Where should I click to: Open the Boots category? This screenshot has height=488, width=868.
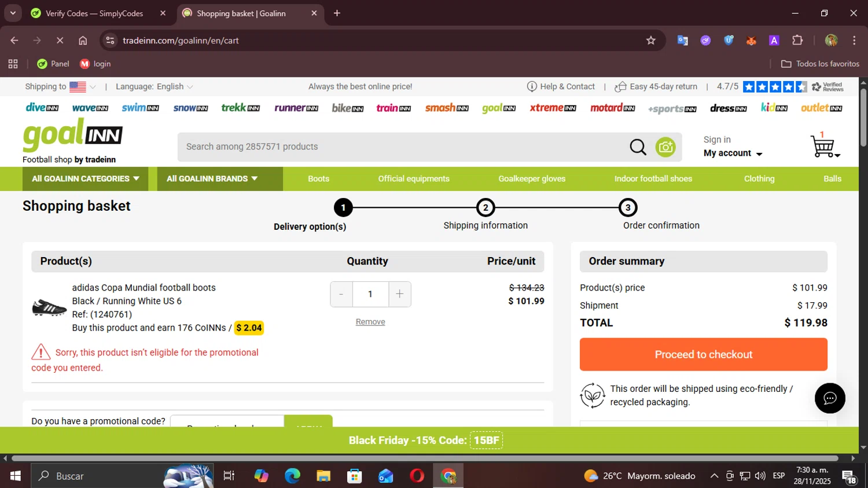tap(318, 179)
